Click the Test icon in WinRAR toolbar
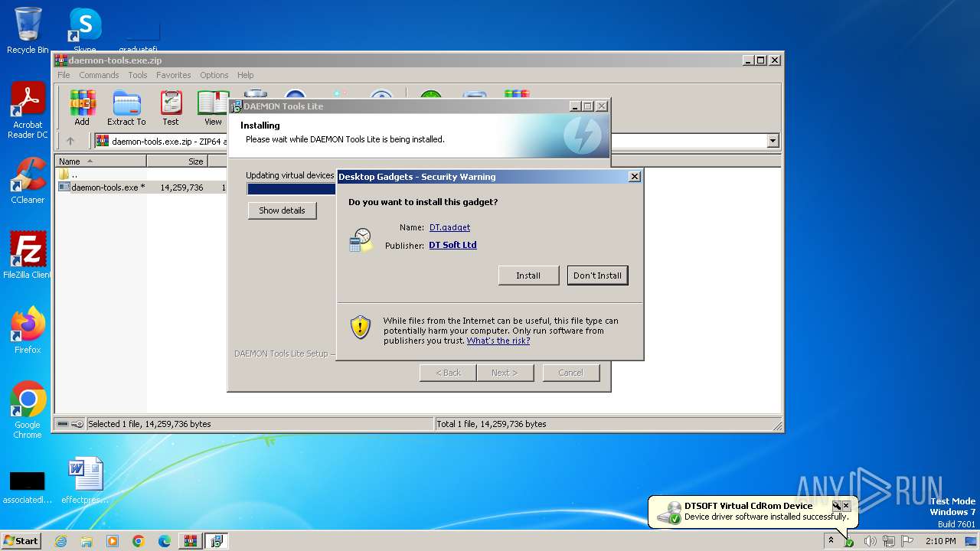 point(171,108)
